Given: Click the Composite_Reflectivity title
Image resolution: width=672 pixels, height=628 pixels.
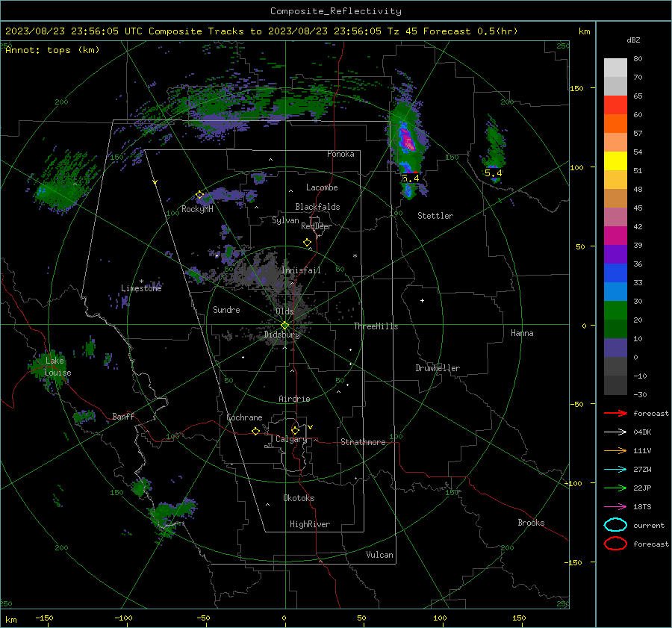Looking at the screenshot, I should (x=336, y=11).
